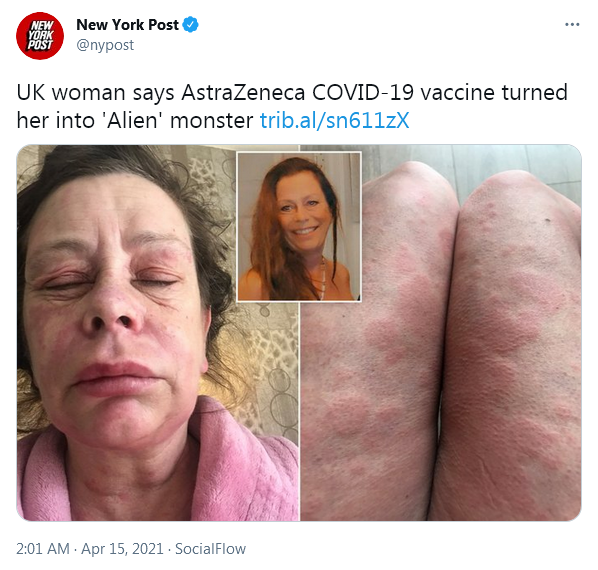Image resolution: width=598 pixels, height=570 pixels.
Task: Click the 2:01 AM timestamp
Action: pos(43,549)
